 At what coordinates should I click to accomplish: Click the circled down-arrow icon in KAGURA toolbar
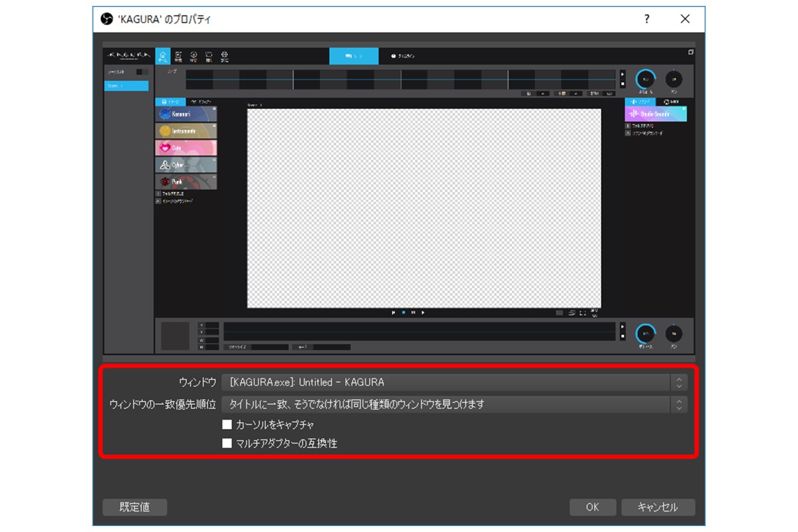pyautogui.click(x=194, y=56)
